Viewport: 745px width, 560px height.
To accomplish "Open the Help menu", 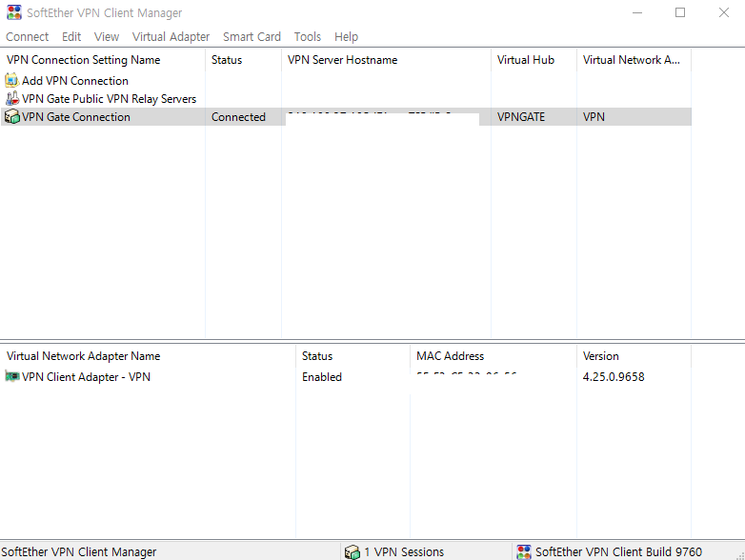I will pos(346,37).
